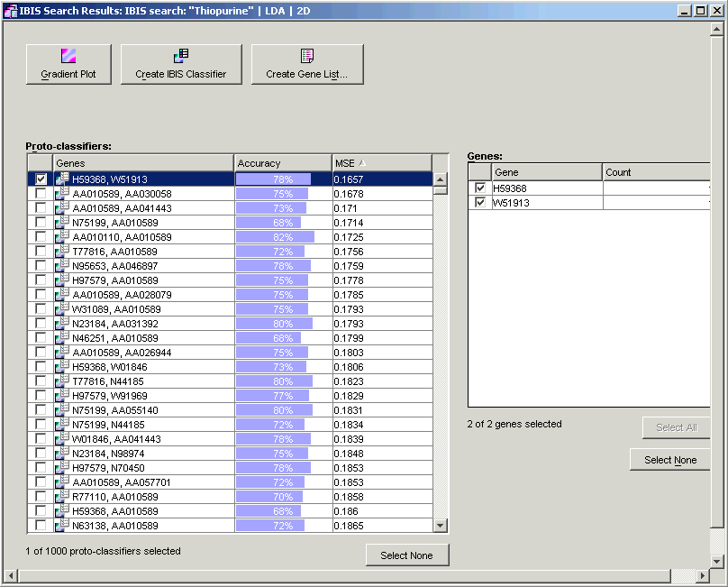Click classifier icon of H97579, W91969 row

pyautogui.click(x=62, y=395)
